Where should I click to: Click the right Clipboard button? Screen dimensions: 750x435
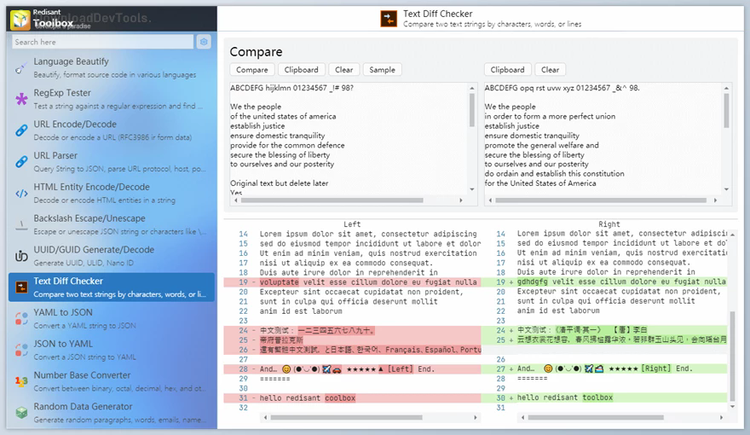click(507, 70)
